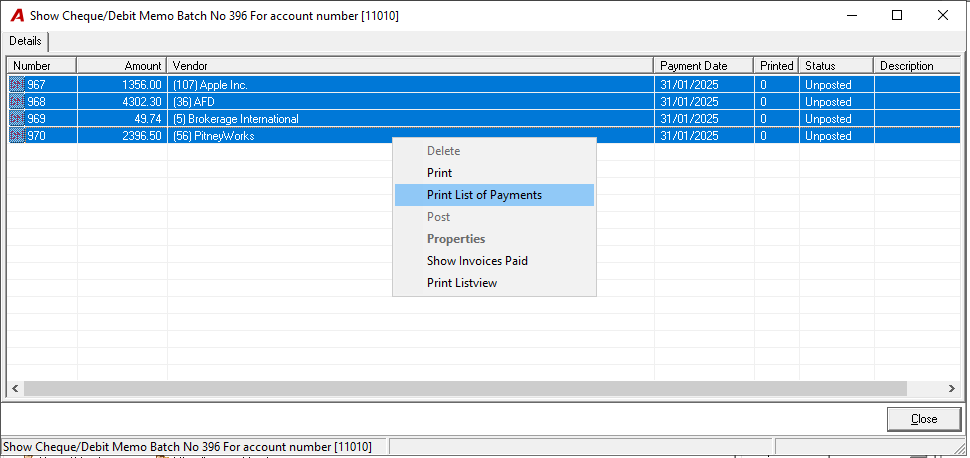Click payment date of cheque 968

[689, 102]
